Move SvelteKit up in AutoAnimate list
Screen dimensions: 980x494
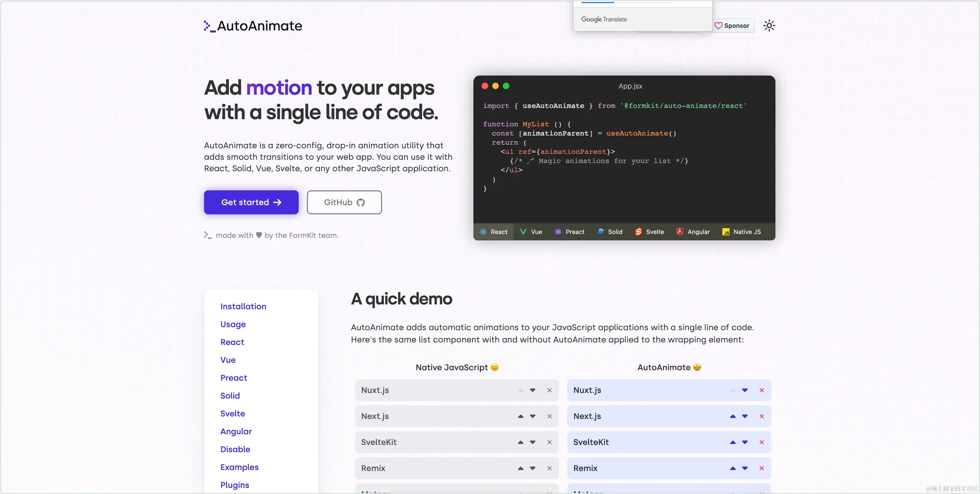[x=733, y=442]
